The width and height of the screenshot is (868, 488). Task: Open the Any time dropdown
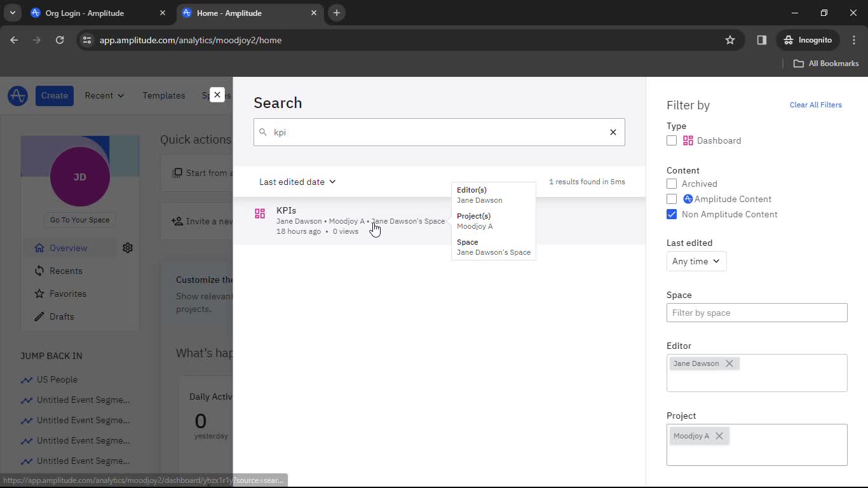pos(696,261)
